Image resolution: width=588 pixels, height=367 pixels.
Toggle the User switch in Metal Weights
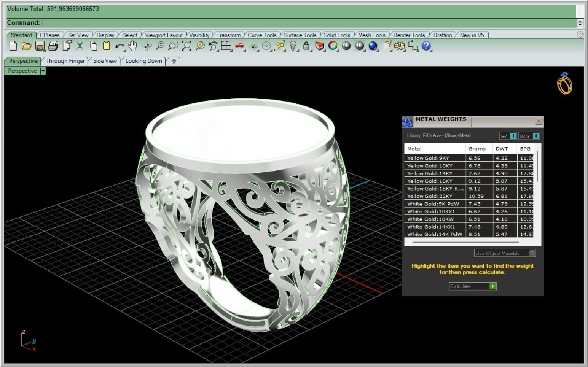(x=536, y=136)
